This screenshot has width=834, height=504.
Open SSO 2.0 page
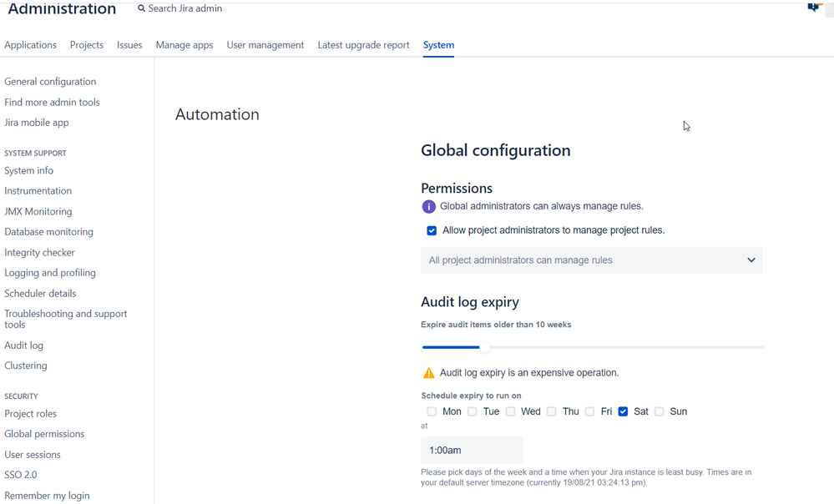(x=21, y=475)
